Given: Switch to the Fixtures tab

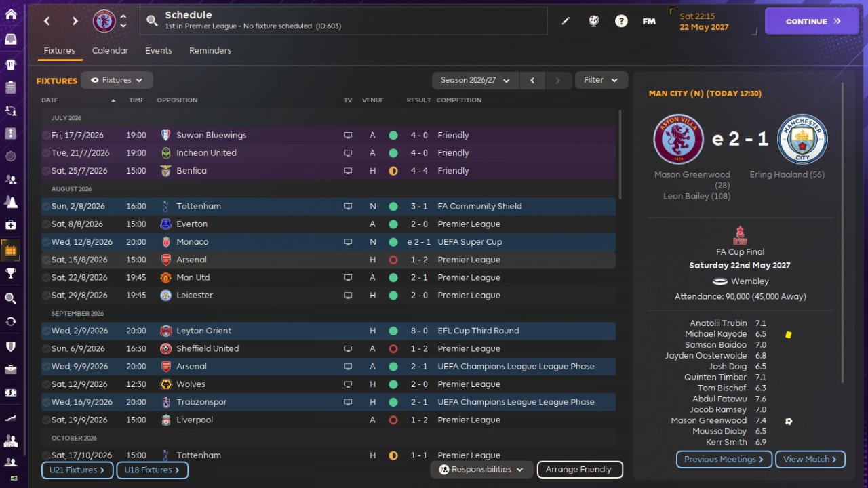Looking at the screenshot, I should (59, 51).
